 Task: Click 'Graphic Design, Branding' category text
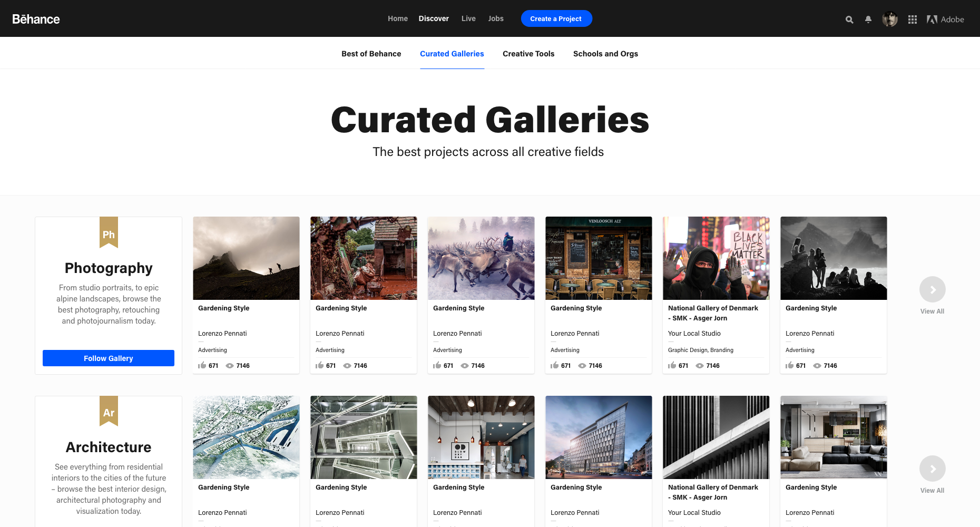[701, 350]
